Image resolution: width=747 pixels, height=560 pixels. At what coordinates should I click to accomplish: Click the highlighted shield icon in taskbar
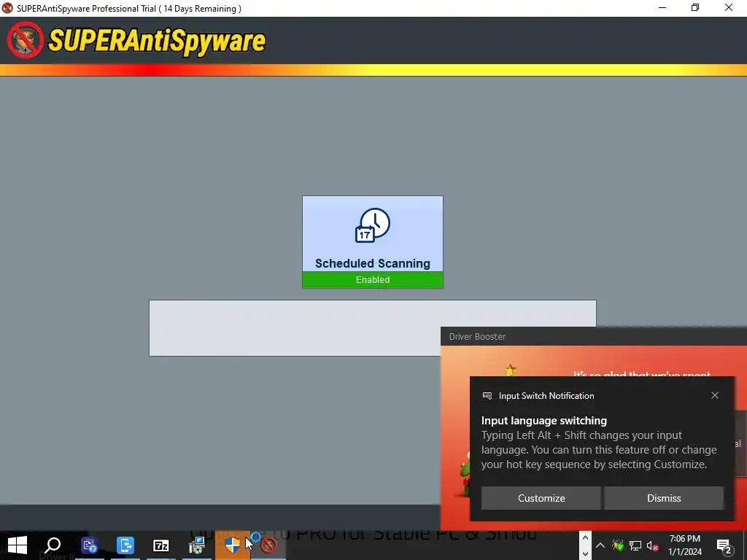coord(233,545)
